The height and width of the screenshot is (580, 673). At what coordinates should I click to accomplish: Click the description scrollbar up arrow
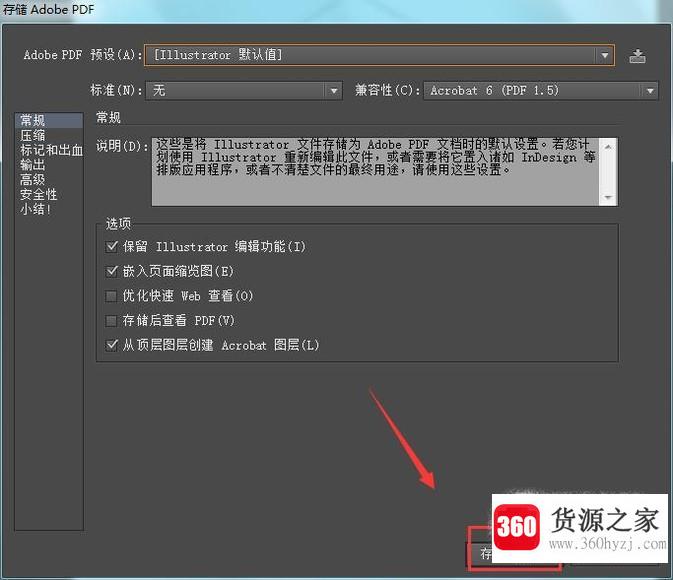click(608, 147)
